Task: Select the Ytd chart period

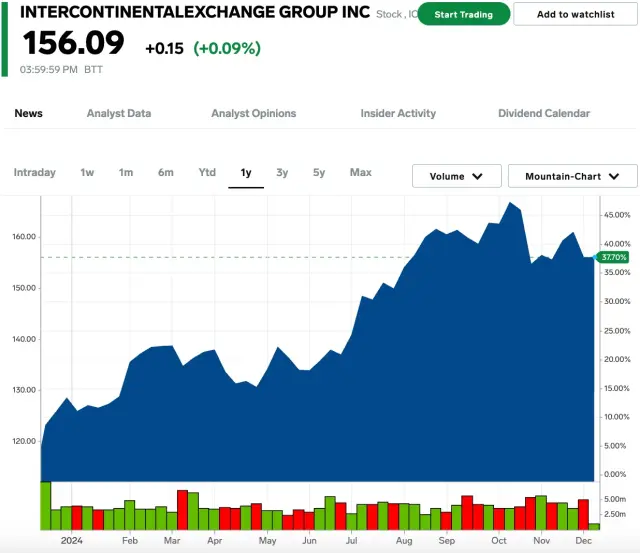Action: coord(207,173)
